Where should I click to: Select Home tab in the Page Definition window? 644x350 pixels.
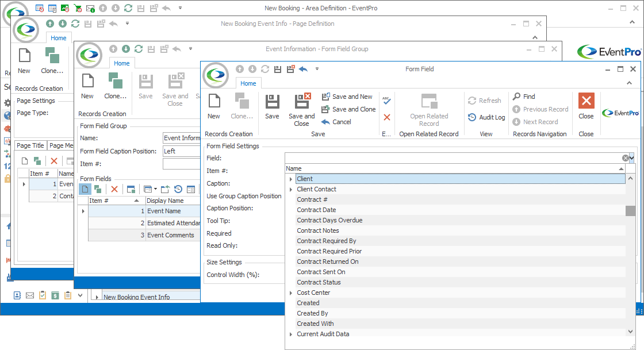click(58, 38)
